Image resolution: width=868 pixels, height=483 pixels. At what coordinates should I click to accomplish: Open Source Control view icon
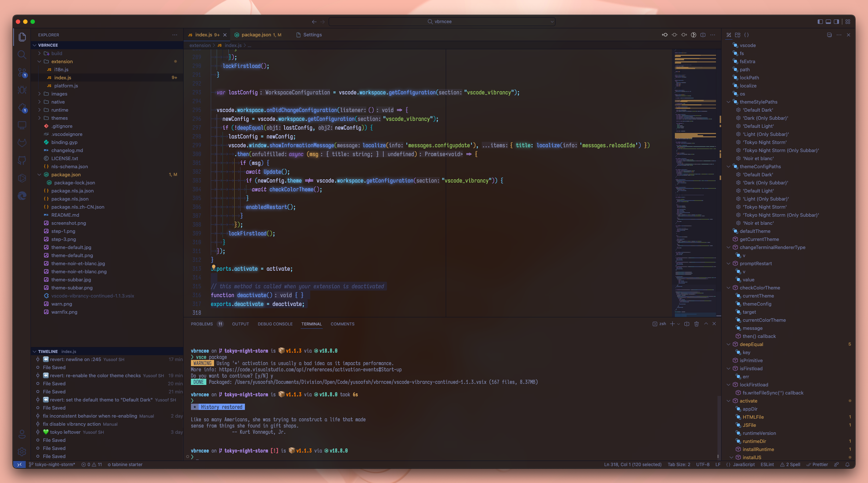[22, 73]
